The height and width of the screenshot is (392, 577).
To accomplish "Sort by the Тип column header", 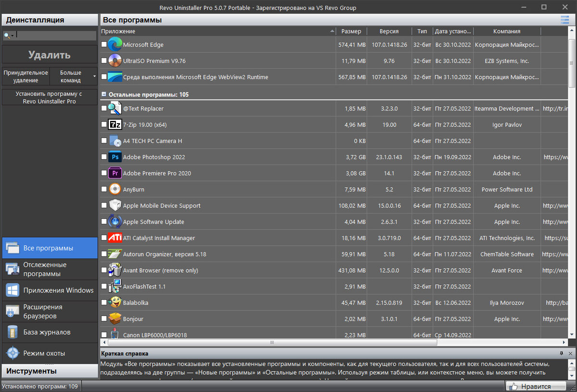I will click(422, 31).
